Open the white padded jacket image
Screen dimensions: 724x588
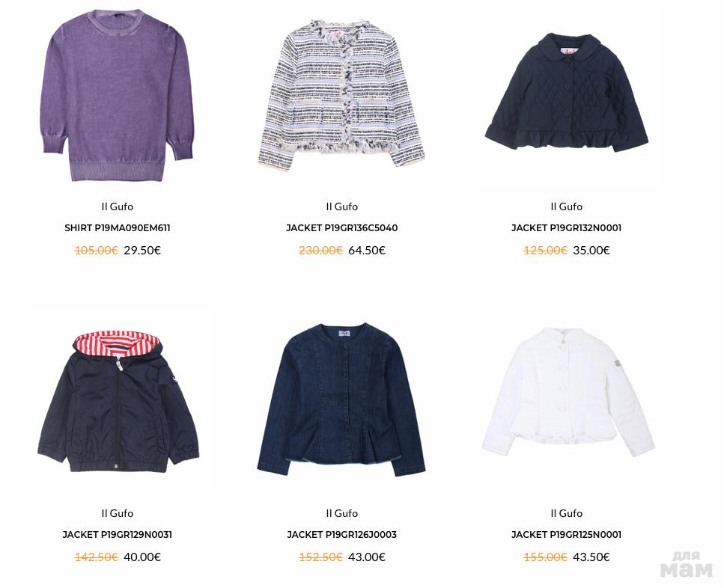568,392
